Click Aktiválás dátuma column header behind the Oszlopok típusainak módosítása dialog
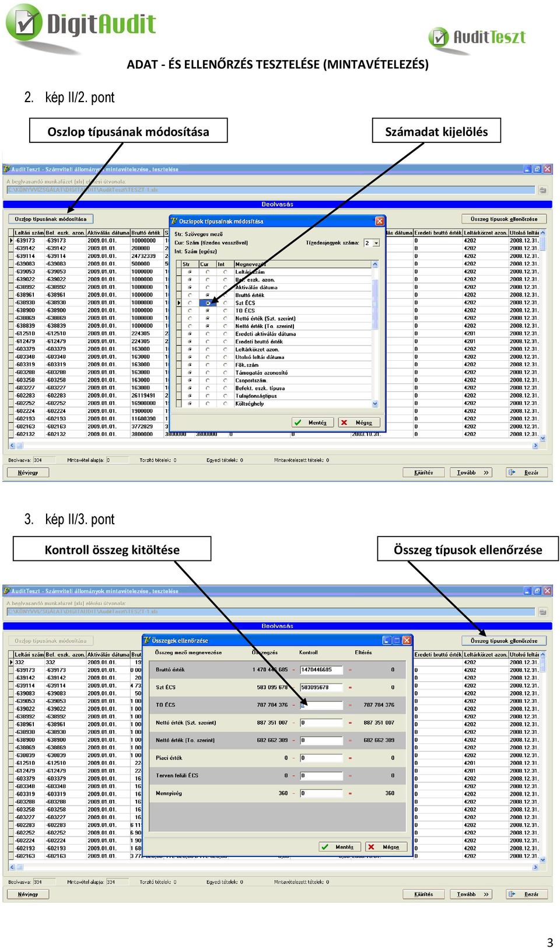Viewport: 560px width, 948px height. click(x=108, y=233)
